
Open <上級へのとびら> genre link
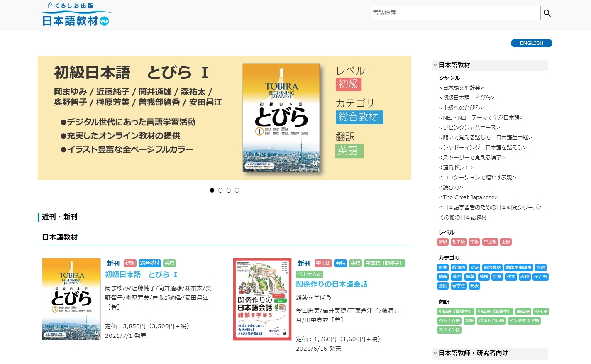coord(462,108)
